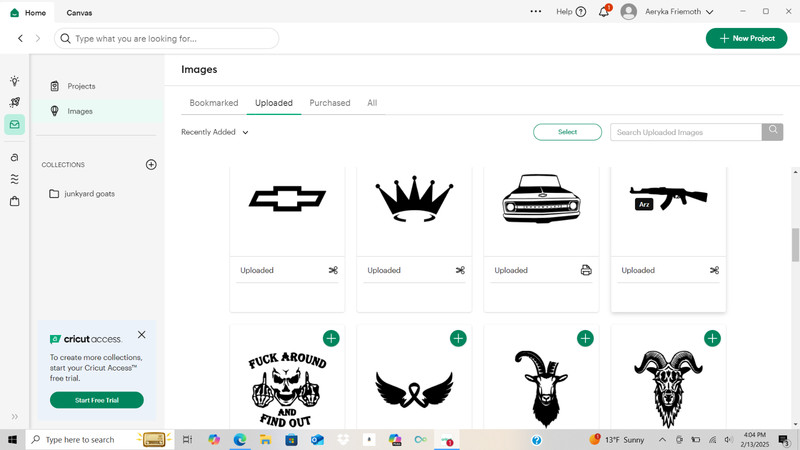Click the Help question mark icon
This screenshot has height=450, width=800.
pos(581,12)
